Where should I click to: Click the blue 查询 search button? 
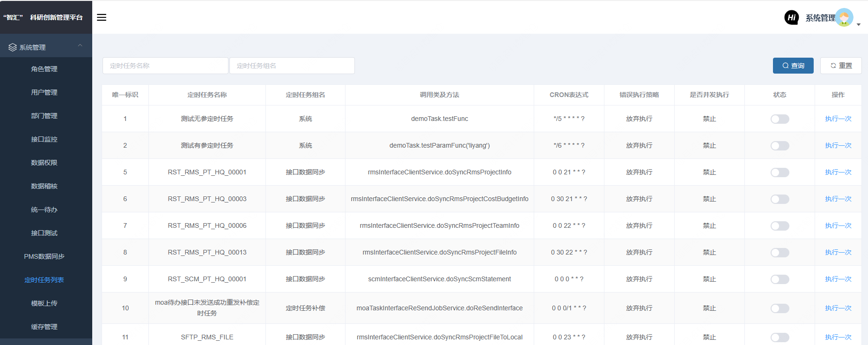tap(793, 66)
